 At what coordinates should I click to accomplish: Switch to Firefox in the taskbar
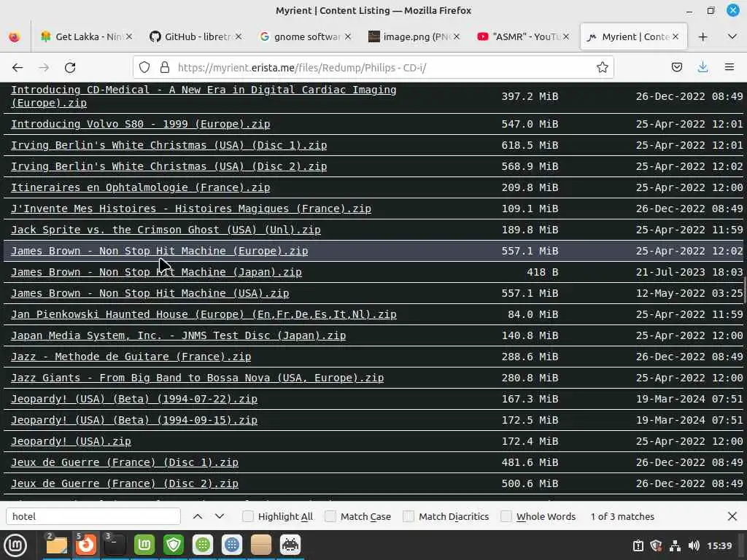point(86,545)
